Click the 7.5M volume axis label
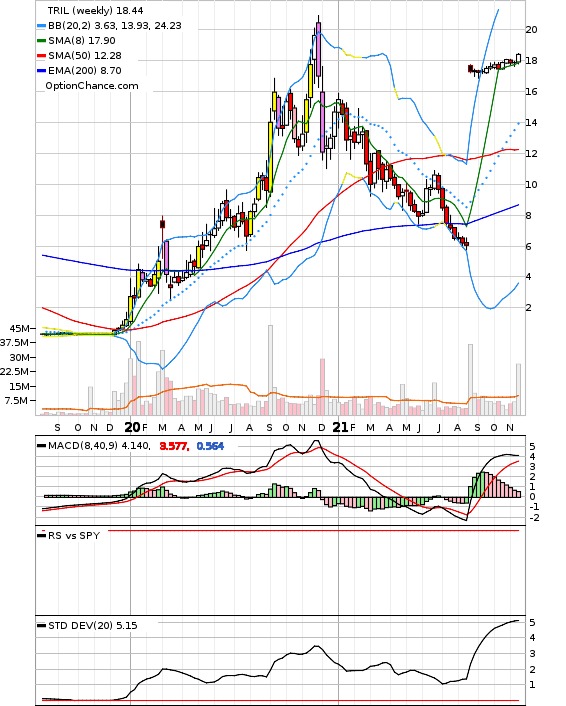 [16, 400]
